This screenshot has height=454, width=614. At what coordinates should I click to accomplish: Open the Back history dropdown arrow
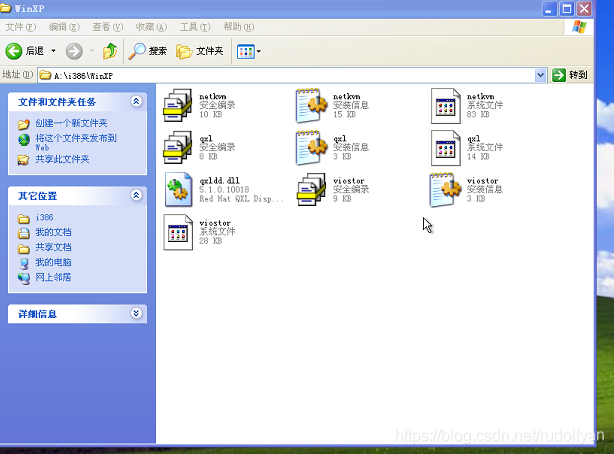[53, 51]
